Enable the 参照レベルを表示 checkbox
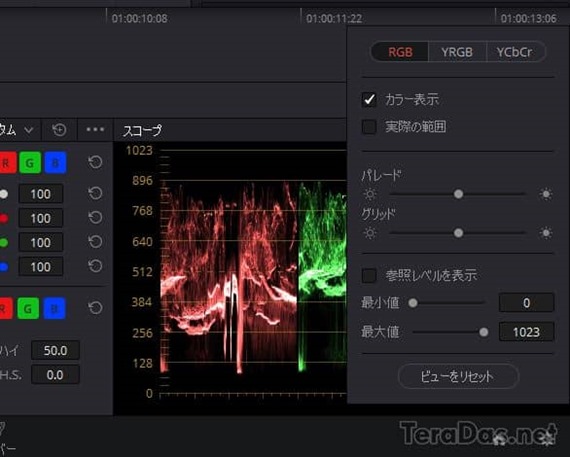570x457 pixels. point(369,276)
